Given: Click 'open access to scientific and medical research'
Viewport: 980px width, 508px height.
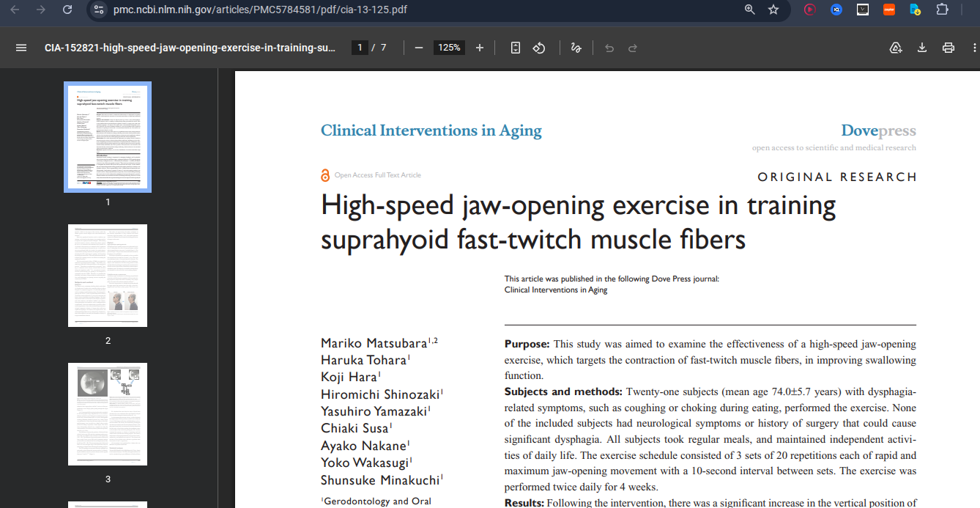Looking at the screenshot, I should point(834,148).
